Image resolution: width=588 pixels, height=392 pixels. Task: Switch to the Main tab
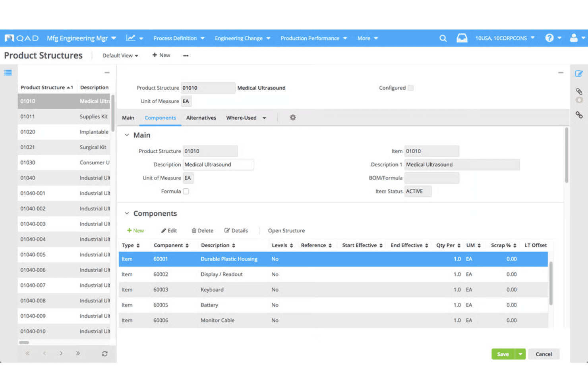pyautogui.click(x=128, y=118)
